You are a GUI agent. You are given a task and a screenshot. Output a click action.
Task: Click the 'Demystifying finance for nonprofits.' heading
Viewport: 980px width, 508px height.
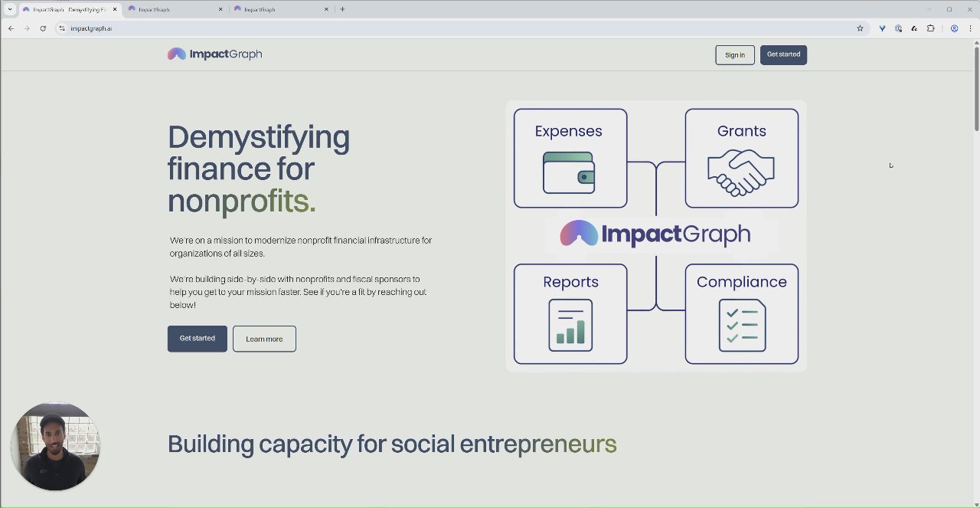tap(259, 169)
